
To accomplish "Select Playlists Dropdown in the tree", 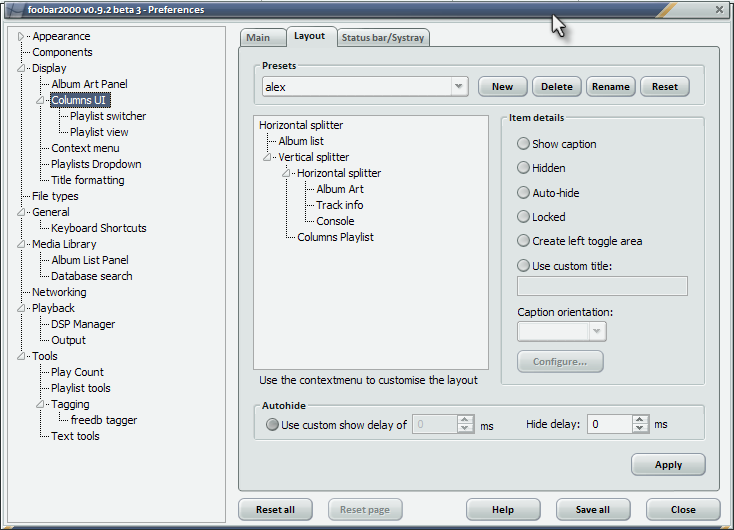I will [96, 164].
